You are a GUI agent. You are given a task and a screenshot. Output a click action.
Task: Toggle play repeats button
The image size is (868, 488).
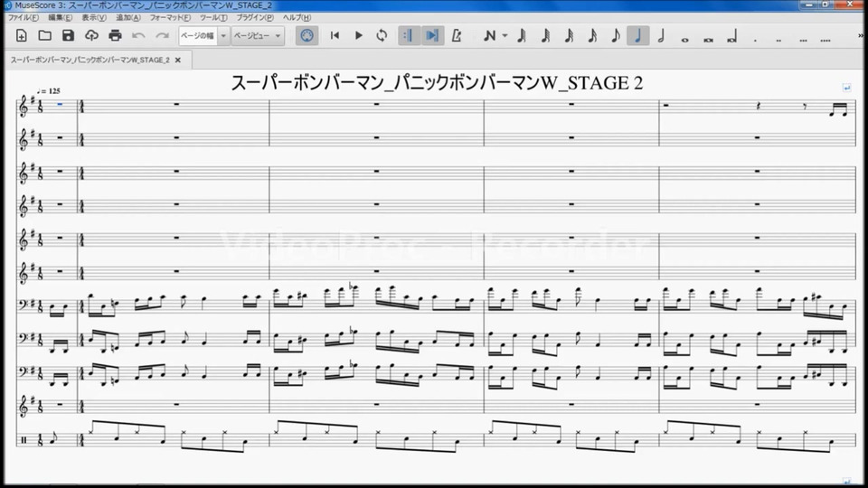pos(408,36)
